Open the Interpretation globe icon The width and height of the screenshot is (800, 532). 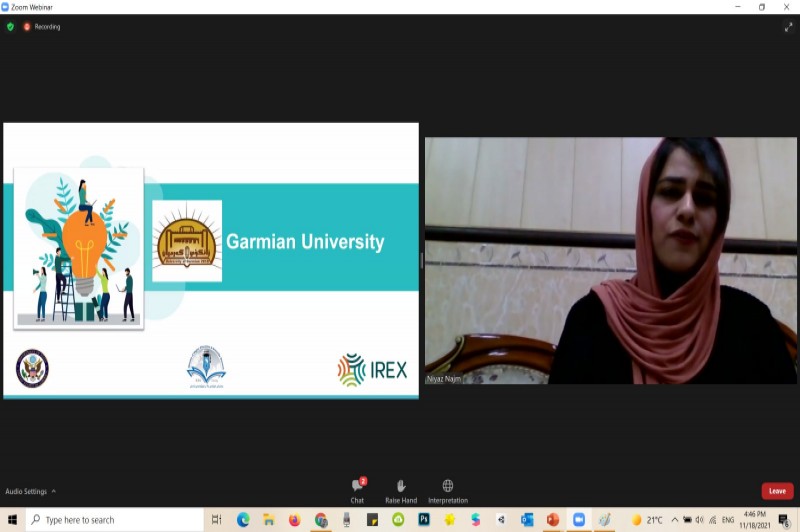pyautogui.click(x=447, y=486)
